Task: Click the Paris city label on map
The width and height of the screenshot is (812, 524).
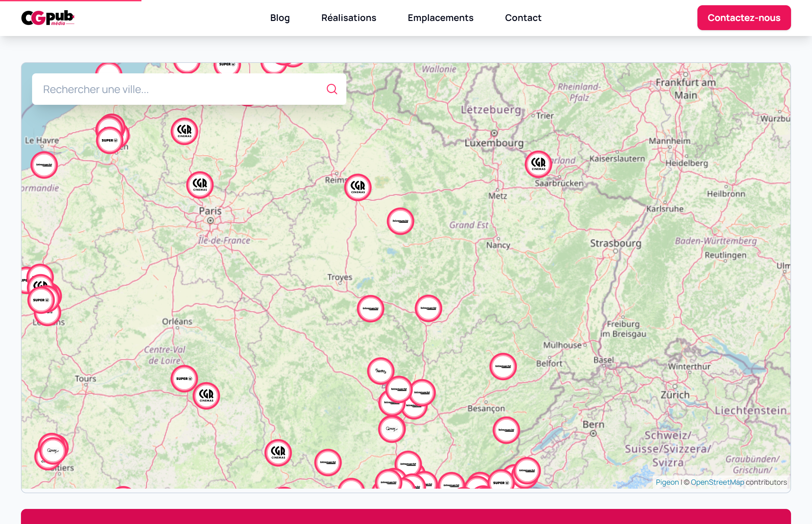Action: coord(210,211)
